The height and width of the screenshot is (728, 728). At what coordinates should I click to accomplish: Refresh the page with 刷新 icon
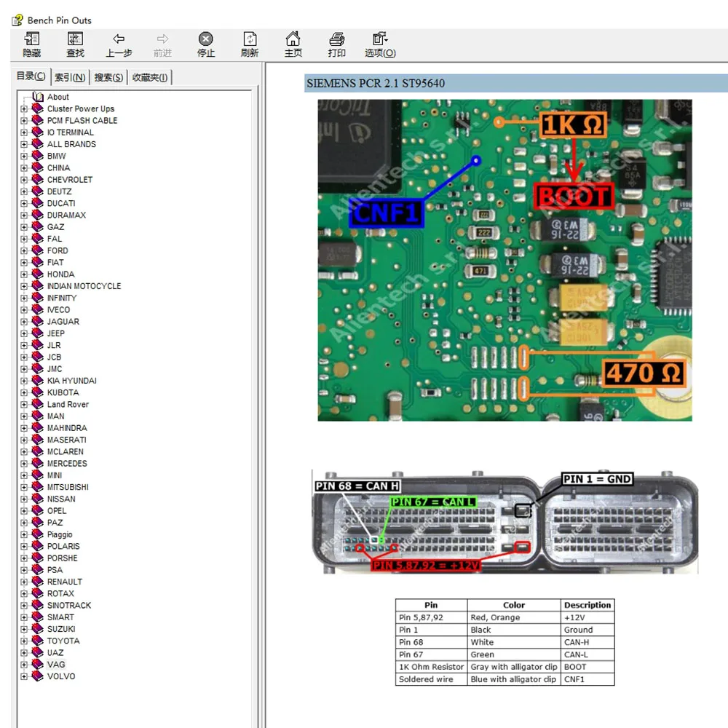point(250,39)
